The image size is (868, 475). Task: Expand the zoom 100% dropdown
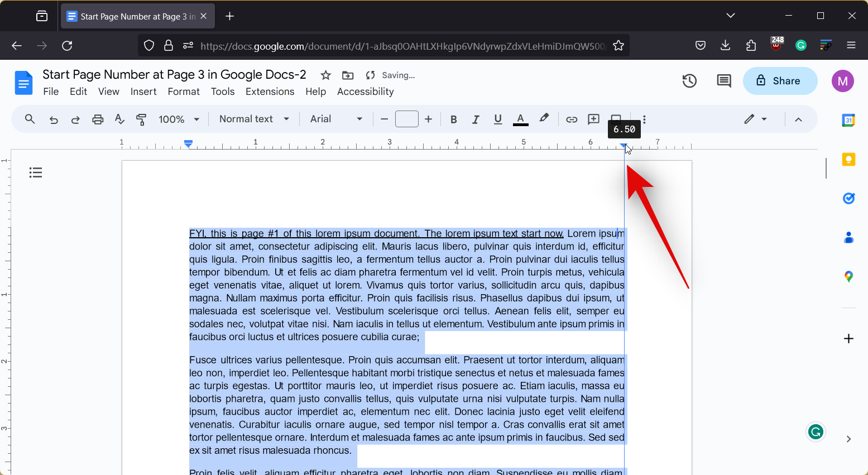pyautogui.click(x=179, y=119)
